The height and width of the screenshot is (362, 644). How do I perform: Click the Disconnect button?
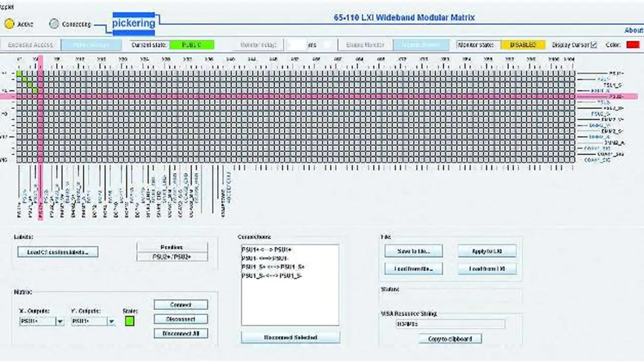pyautogui.click(x=181, y=319)
